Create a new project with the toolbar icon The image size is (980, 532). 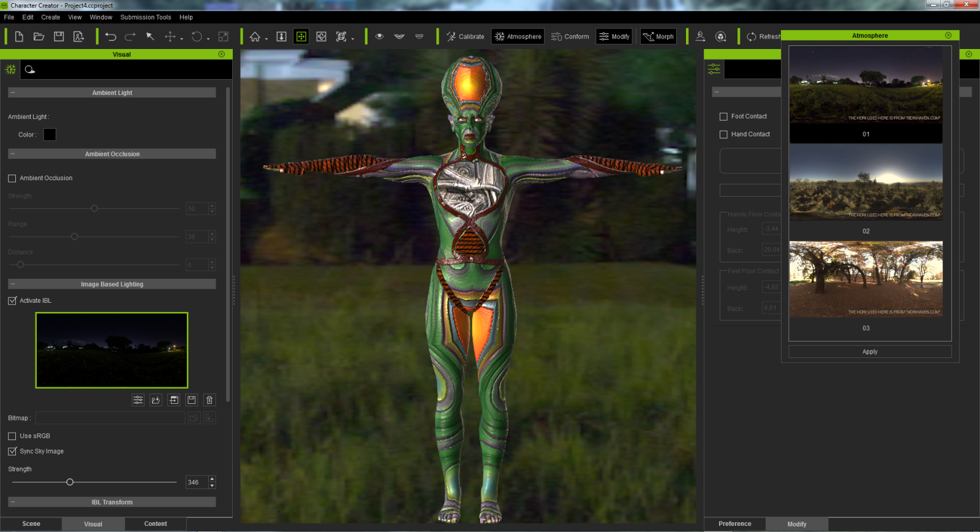tap(19, 37)
